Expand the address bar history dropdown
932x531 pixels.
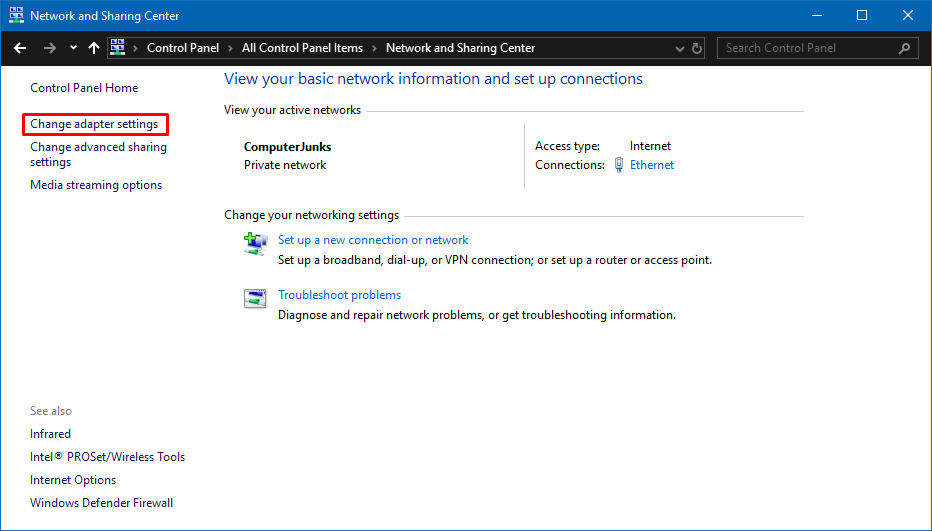(680, 48)
